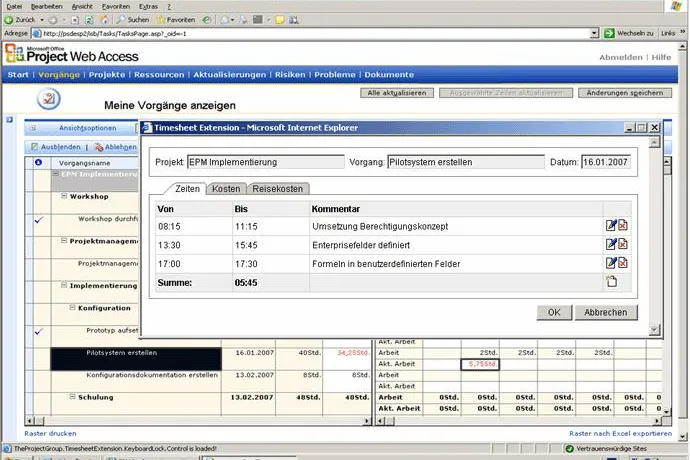Screen dimensions: 690x460
Task: Click the Windows flag logo in the top corner
Action: point(676,6)
